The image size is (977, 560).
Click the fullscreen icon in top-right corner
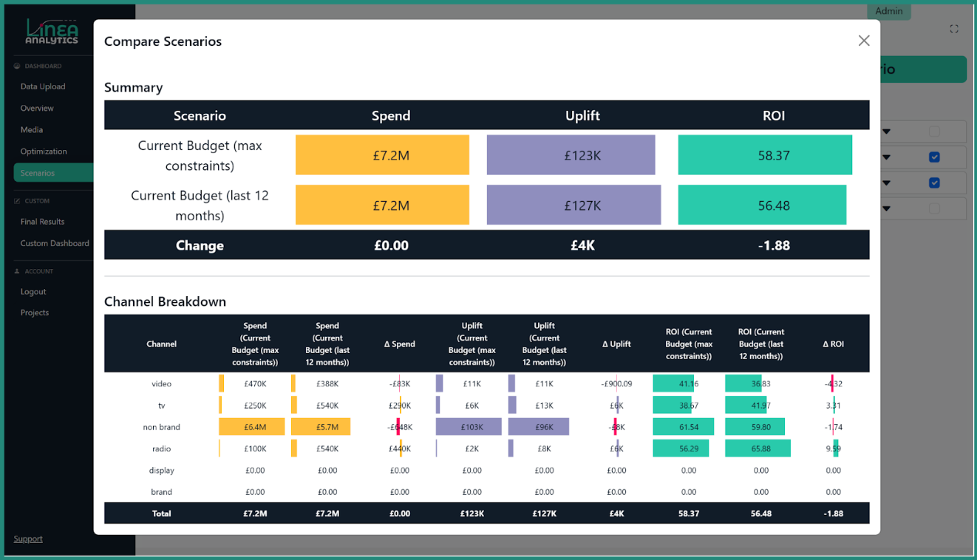[x=954, y=29]
